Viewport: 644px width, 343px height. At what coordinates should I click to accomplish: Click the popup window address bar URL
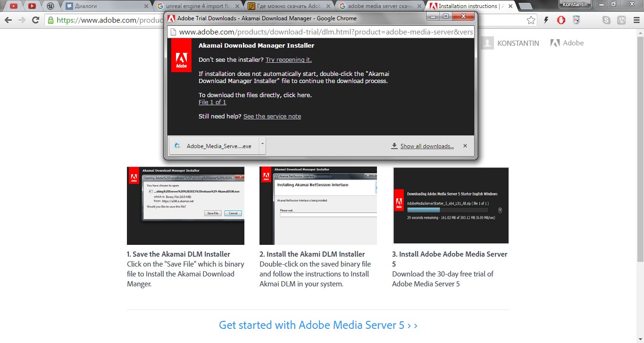coord(326,32)
